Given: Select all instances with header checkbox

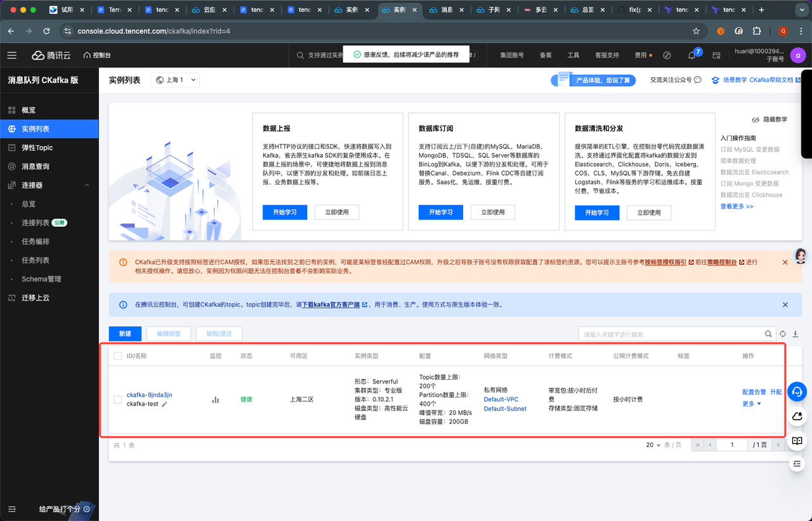Looking at the screenshot, I should coord(117,356).
